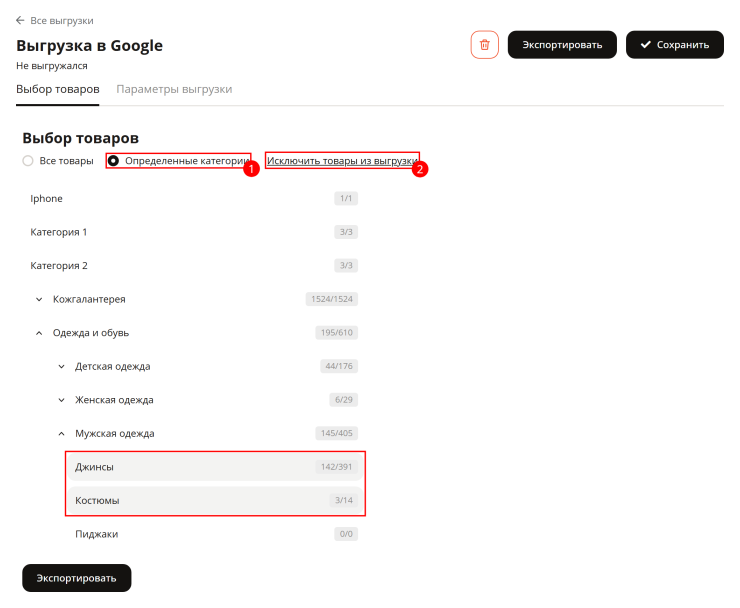Click the 'Одежда и обувь' label
Viewport: 740px width, 608px height.
(91, 333)
